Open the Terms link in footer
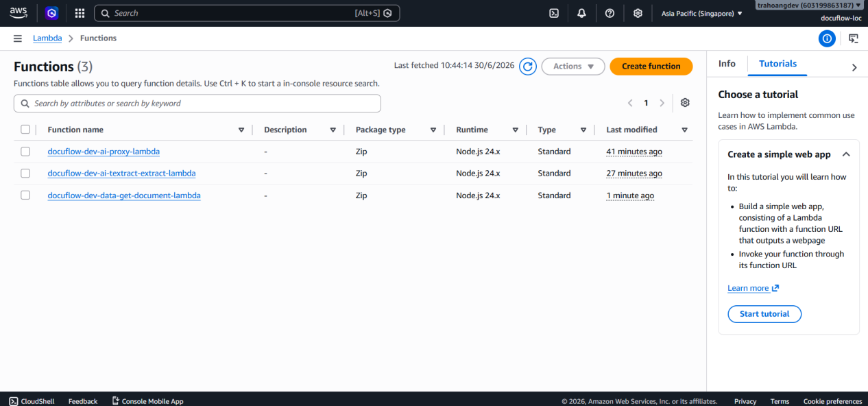 click(780, 401)
